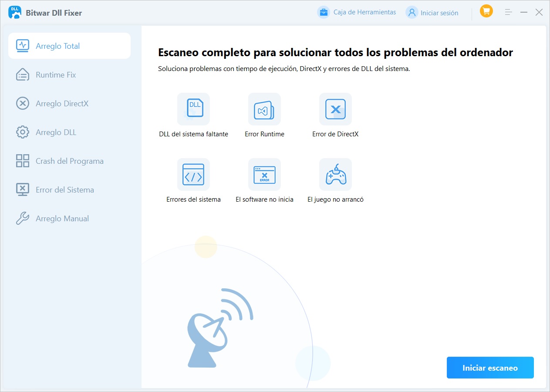Click the Arreglo DLL gear icon
The width and height of the screenshot is (550, 392).
pyautogui.click(x=23, y=132)
